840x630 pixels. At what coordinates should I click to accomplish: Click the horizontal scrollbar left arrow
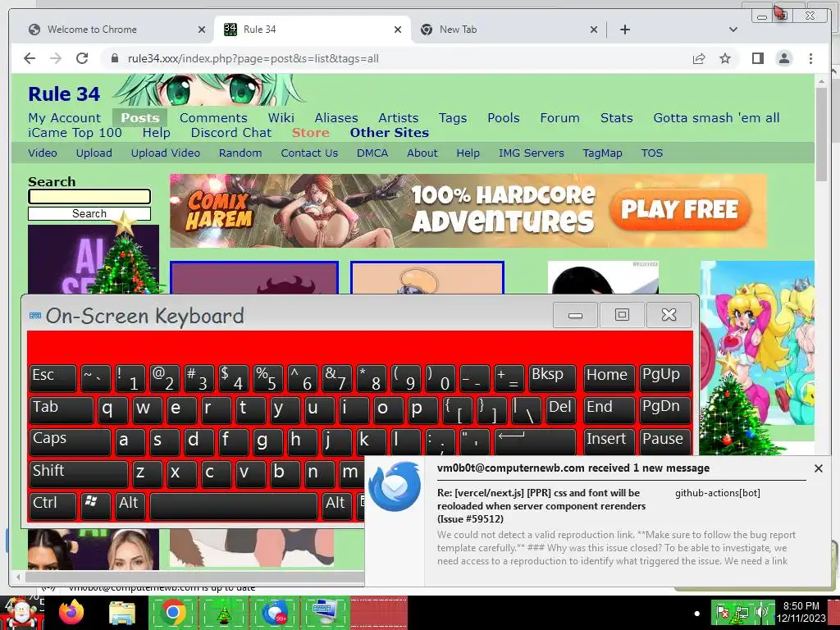(18, 577)
